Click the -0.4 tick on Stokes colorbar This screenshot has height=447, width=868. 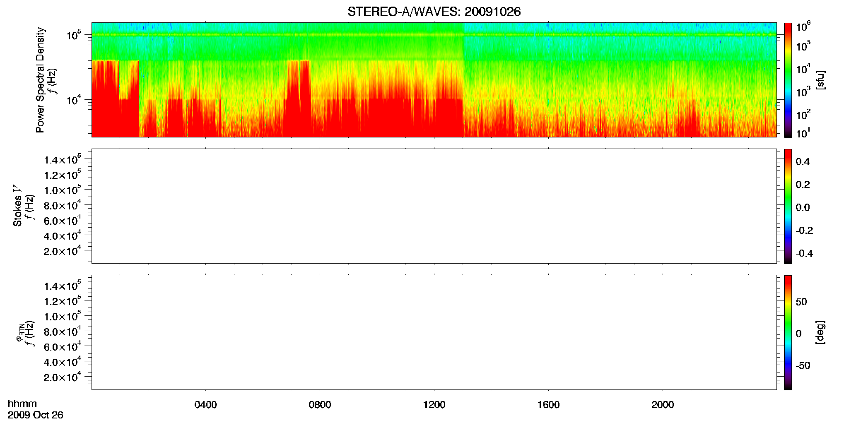point(804,254)
